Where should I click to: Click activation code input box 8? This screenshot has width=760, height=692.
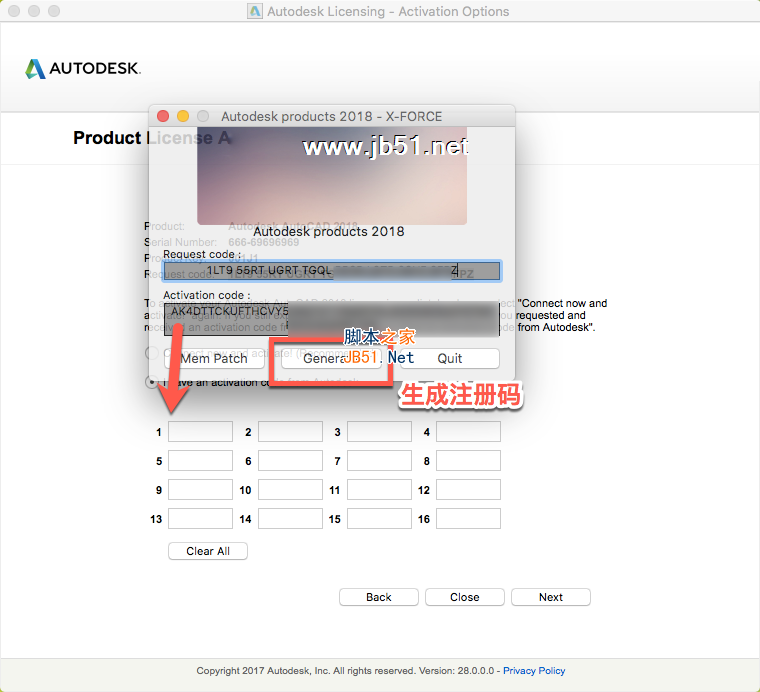(468, 460)
